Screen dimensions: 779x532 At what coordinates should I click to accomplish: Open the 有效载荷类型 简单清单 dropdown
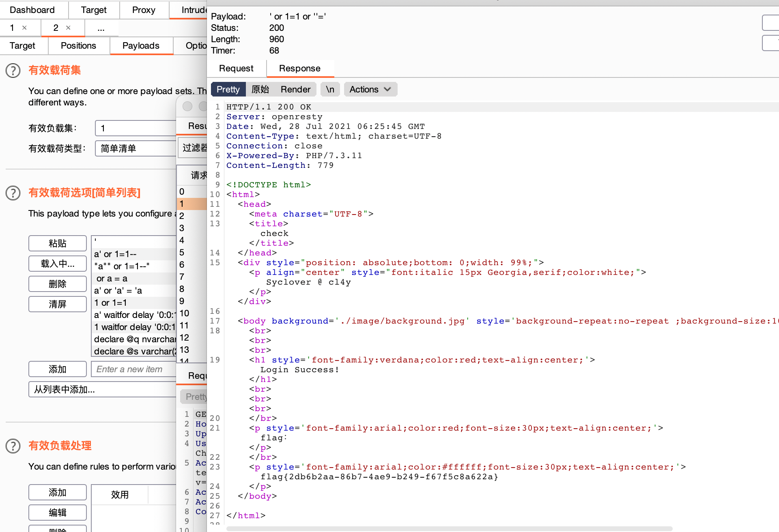(x=136, y=148)
